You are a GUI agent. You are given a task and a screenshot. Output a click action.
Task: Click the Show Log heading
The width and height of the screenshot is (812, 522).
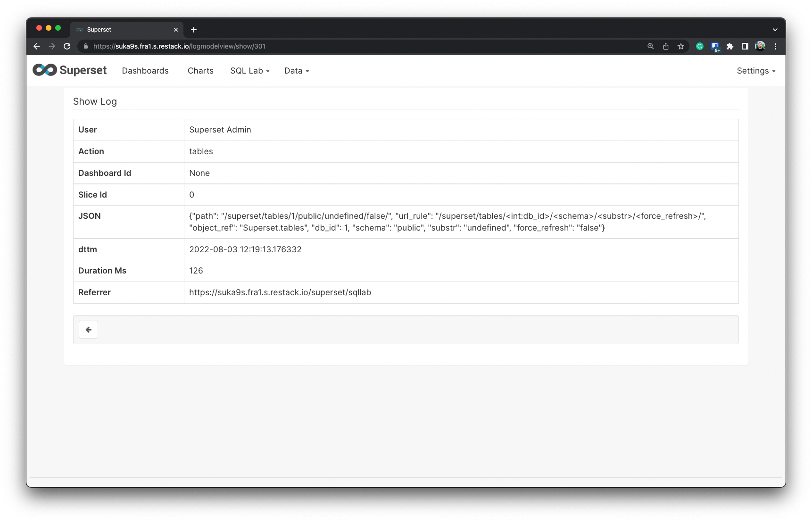95,101
